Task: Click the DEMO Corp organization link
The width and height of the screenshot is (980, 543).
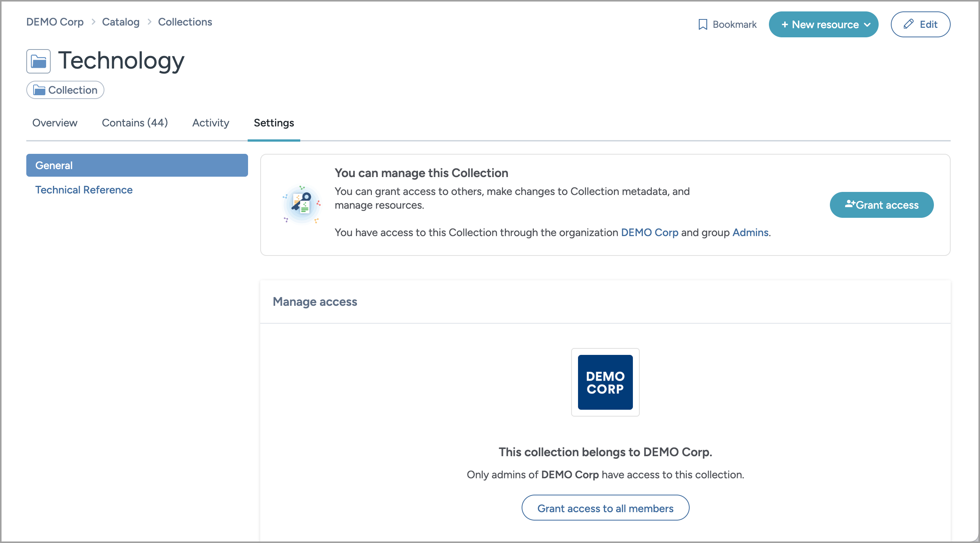Action: (649, 232)
